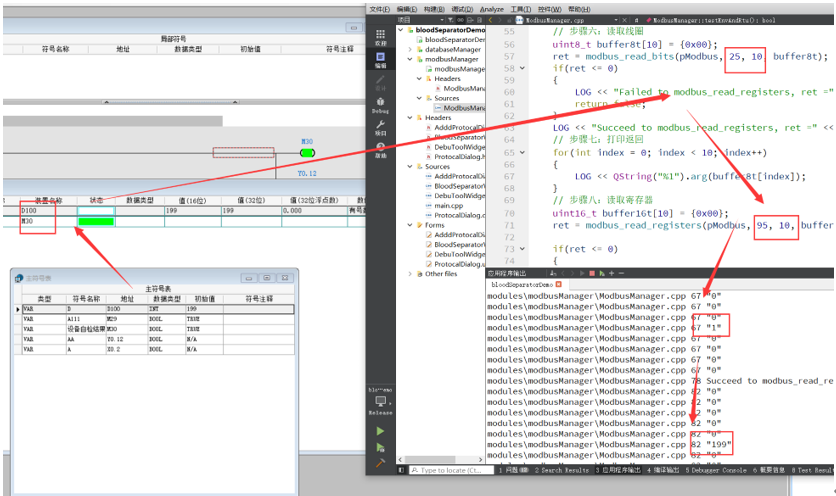The image size is (836, 496).
Task: Open main.cpp in the project tree
Action: tap(450, 205)
